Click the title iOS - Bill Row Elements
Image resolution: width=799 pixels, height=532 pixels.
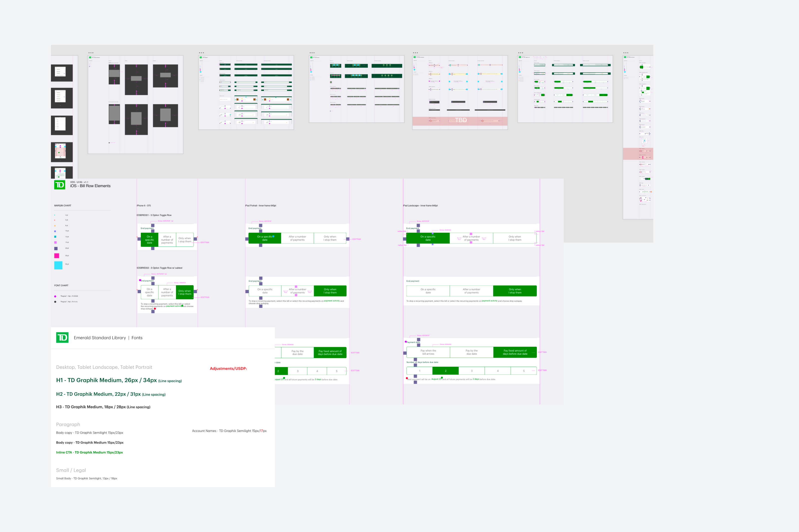pos(90,186)
